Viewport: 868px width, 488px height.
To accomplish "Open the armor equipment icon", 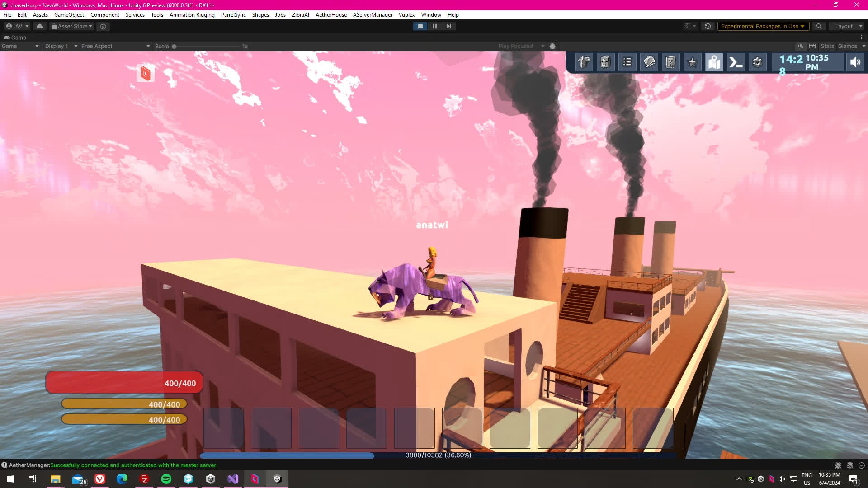I will [584, 62].
